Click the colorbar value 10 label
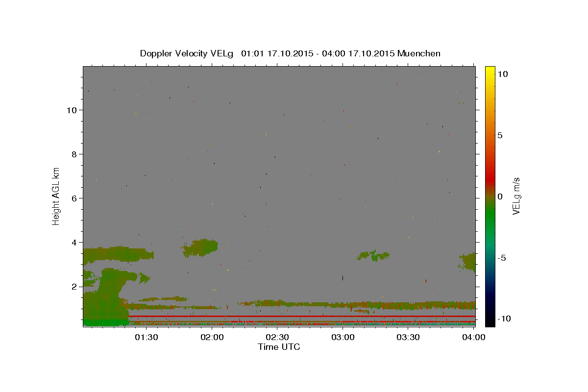Viewport: 588px width, 392px height. (502, 74)
